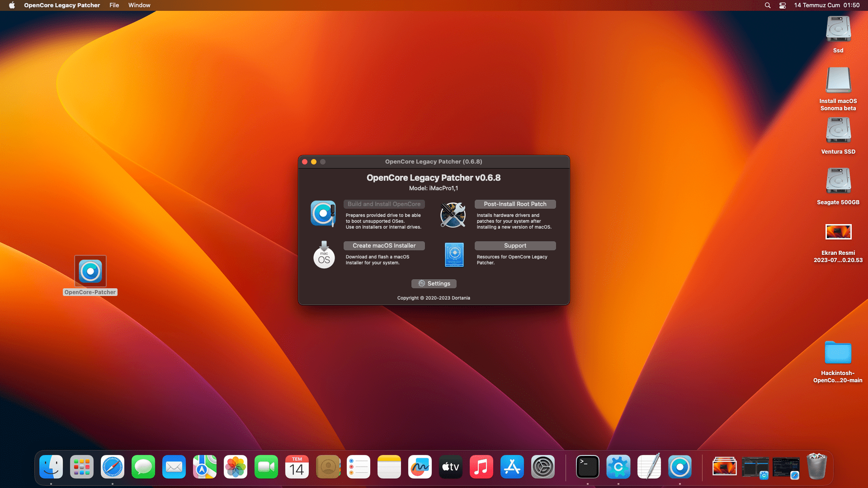868x488 pixels.
Task: Click the Support guide book icon
Action: 454,254
